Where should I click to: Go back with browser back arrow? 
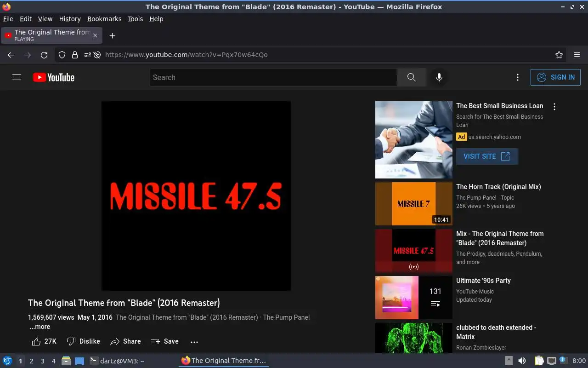point(11,55)
